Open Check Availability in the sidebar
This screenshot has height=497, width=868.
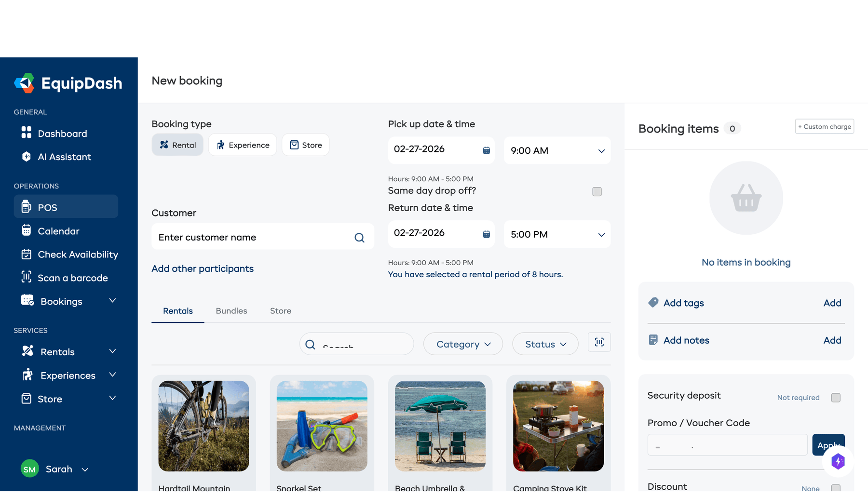[27, 254]
